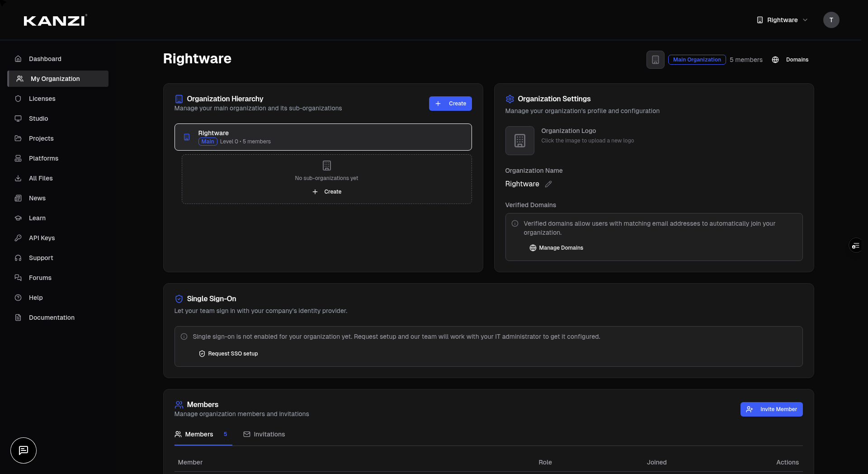The width and height of the screenshot is (868, 474).
Task: Open Domains from the page header
Action: [791, 60]
